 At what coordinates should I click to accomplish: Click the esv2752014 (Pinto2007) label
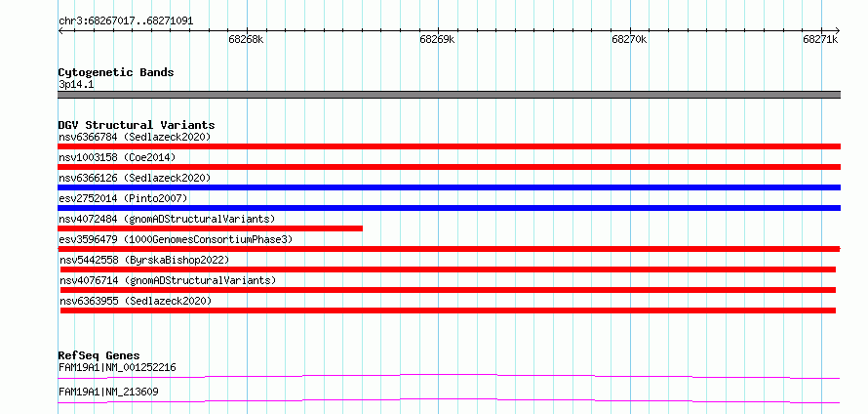pos(123,198)
